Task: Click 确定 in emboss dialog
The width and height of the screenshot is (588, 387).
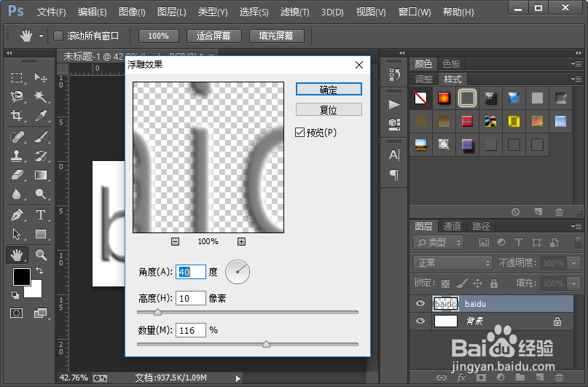Action: click(x=329, y=89)
